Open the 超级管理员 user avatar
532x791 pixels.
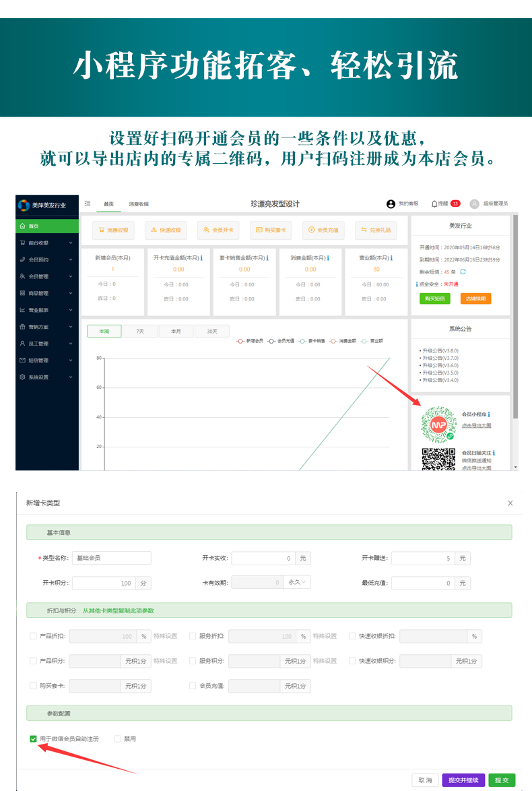[475, 203]
